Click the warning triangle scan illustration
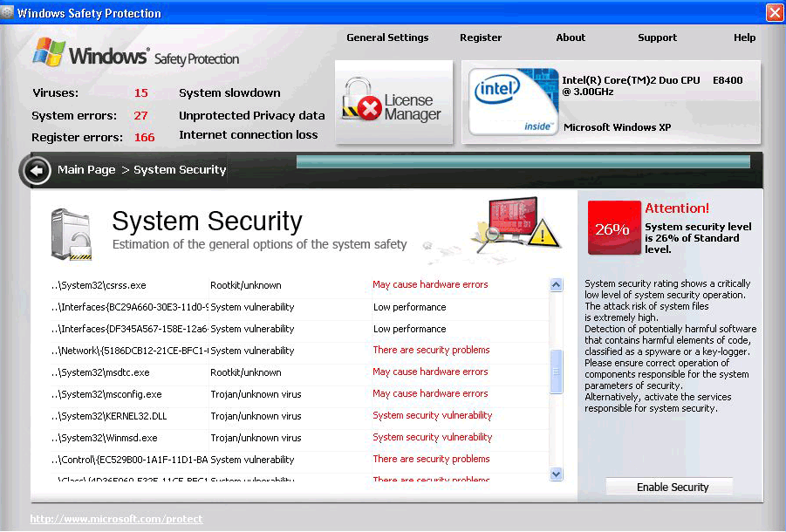This screenshot has height=532, width=786. click(513, 224)
